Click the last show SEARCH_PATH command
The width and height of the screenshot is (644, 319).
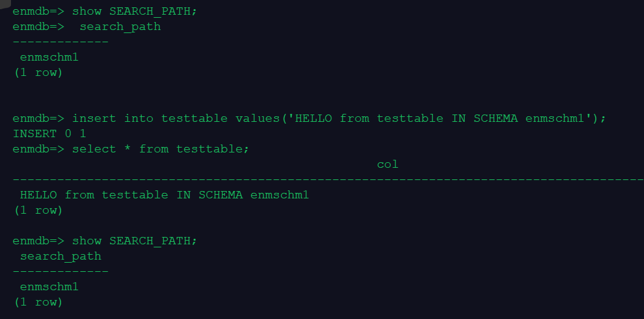(135, 241)
